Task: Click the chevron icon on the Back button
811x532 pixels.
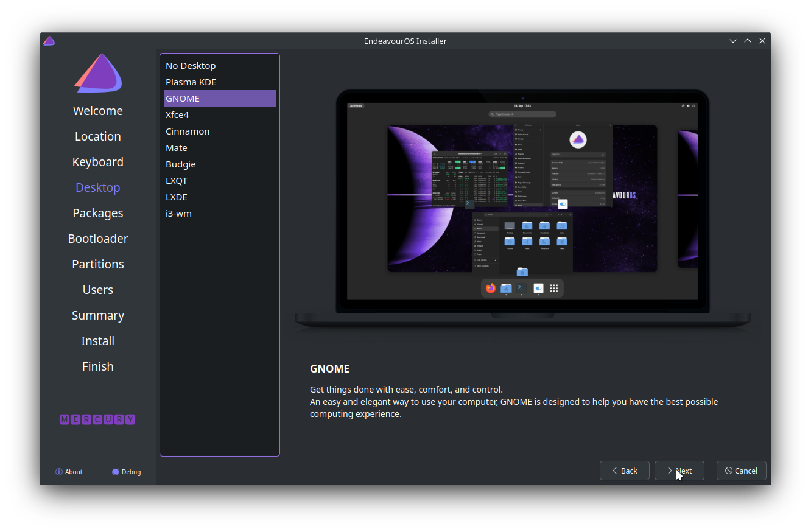Action: [x=615, y=471]
